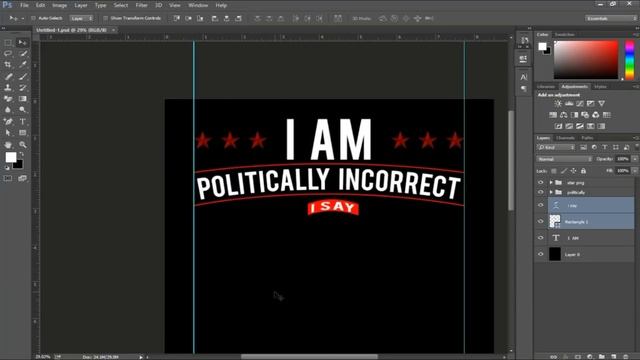Select the Clone Stamp tool
The image size is (640, 360).
pos(8,87)
